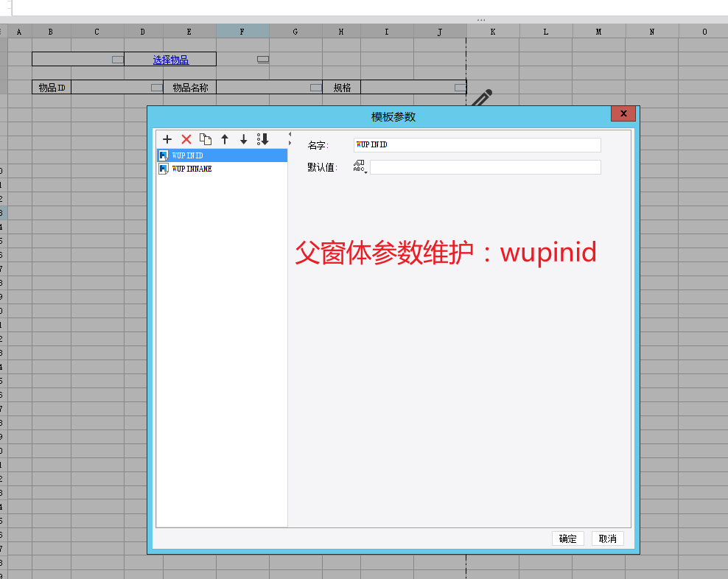
Task: Click widget icon in 物品名称 value cell
Action: click(x=316, y=87)
